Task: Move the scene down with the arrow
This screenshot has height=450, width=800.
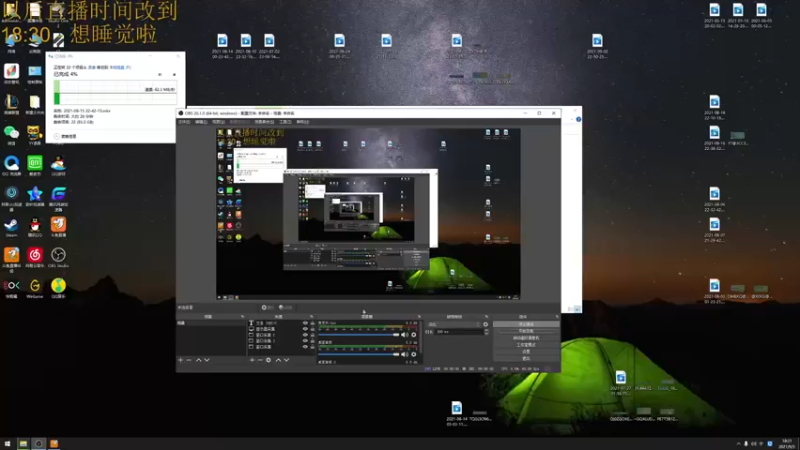Action: click(207, 360)
